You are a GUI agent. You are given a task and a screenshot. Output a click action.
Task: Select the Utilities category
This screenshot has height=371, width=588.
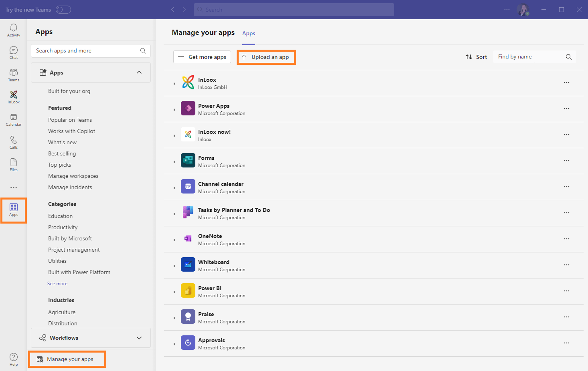tap(57, 261)
